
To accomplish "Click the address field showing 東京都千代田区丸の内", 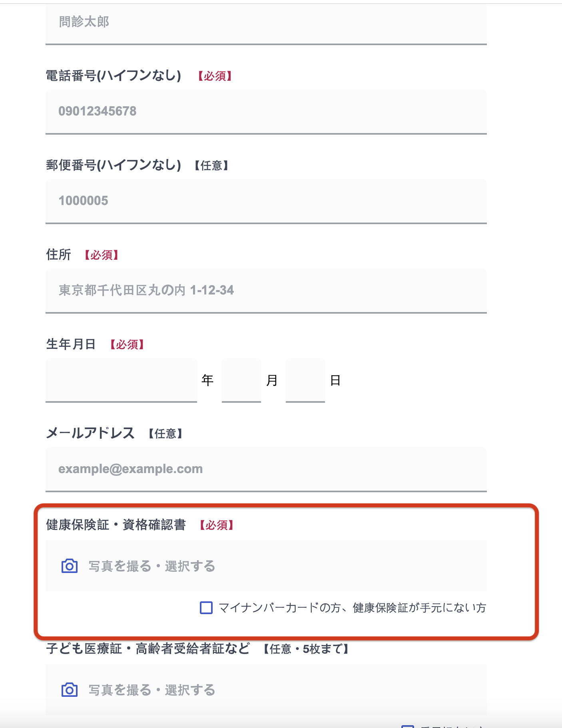I will 266,290.
